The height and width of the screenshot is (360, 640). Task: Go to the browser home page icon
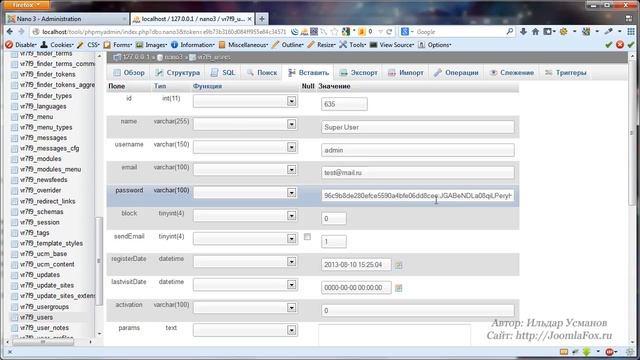(x=535, y=31)
